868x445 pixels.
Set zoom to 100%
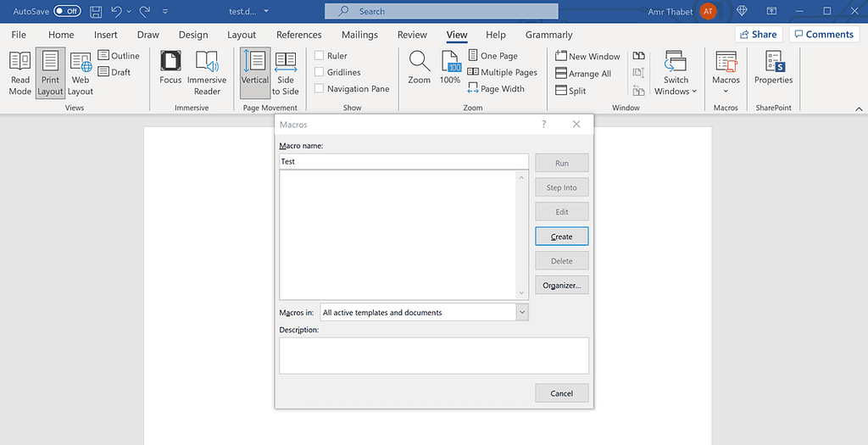point(450,68)
